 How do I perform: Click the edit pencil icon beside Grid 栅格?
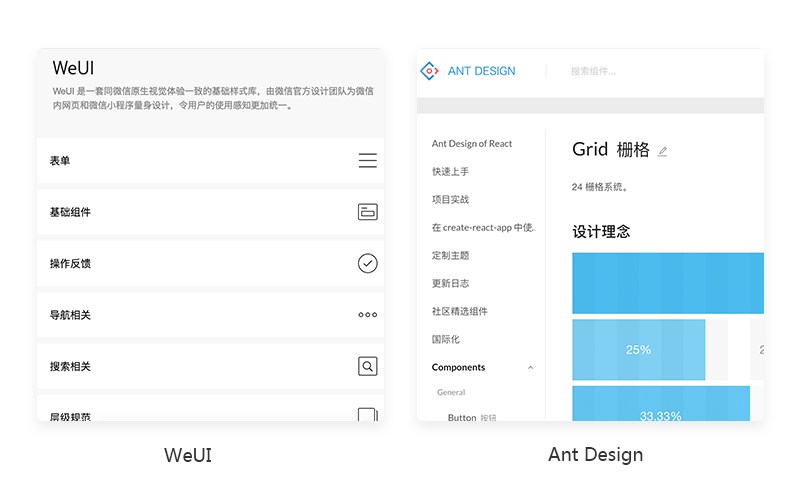pyautogui.click(x=662, y=152)
